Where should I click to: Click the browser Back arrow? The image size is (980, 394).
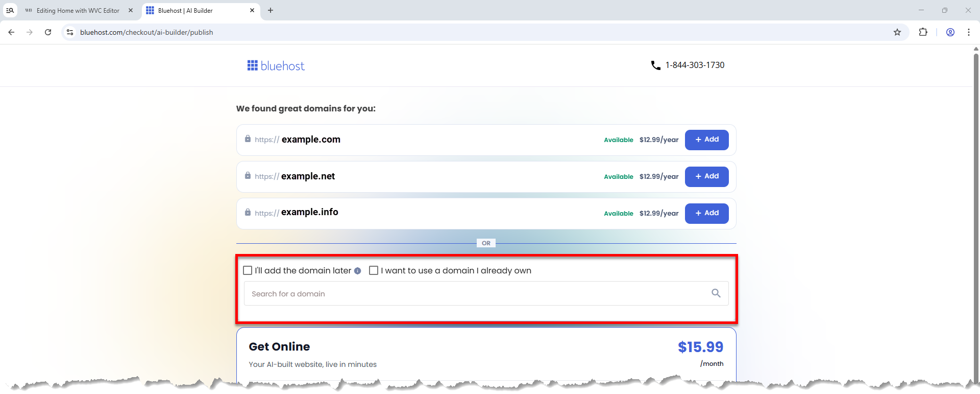tap(11, 32)
